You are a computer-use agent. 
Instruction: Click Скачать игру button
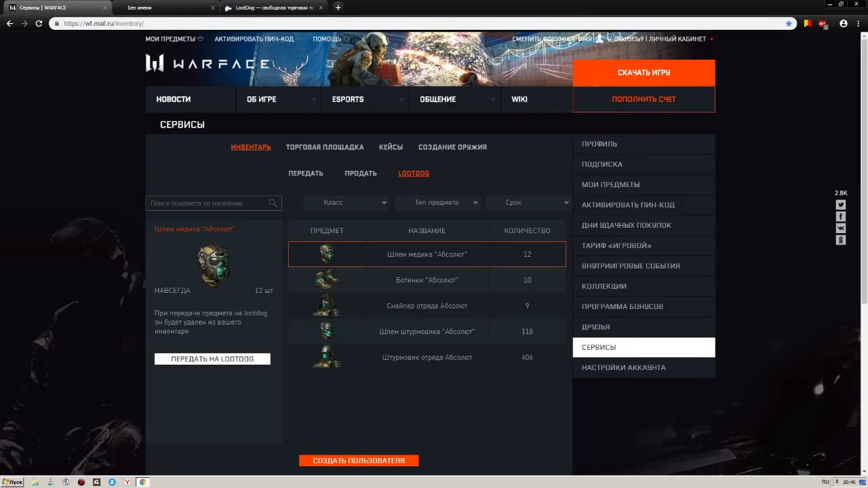point(644,73)
